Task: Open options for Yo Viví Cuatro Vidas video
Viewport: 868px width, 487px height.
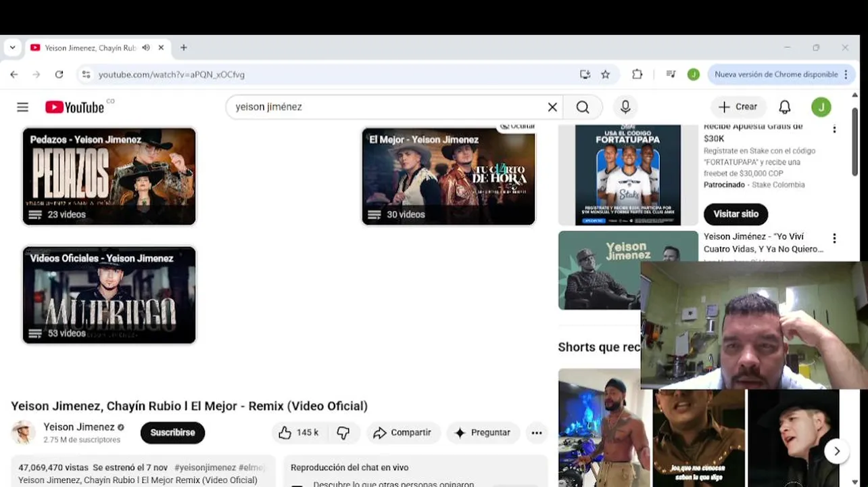Action: tap(834, 238)
